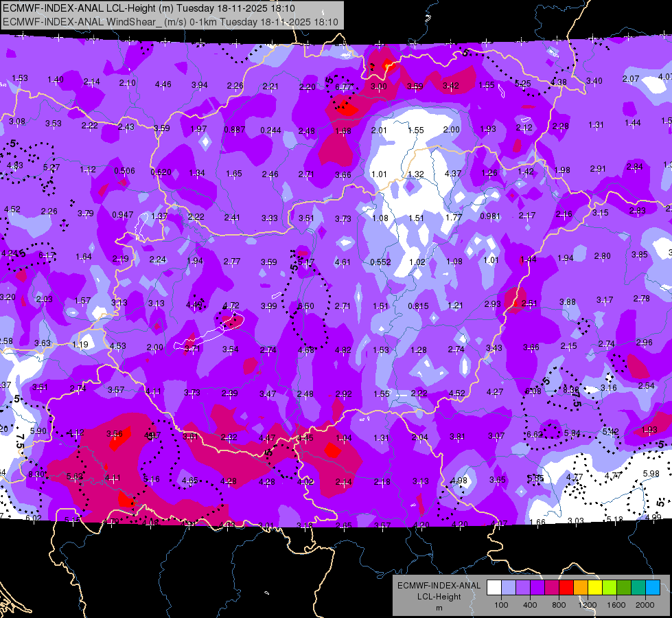Click the wind shear value 3.81
This screenshot has height=618, width=672.
tap(457, 437)
